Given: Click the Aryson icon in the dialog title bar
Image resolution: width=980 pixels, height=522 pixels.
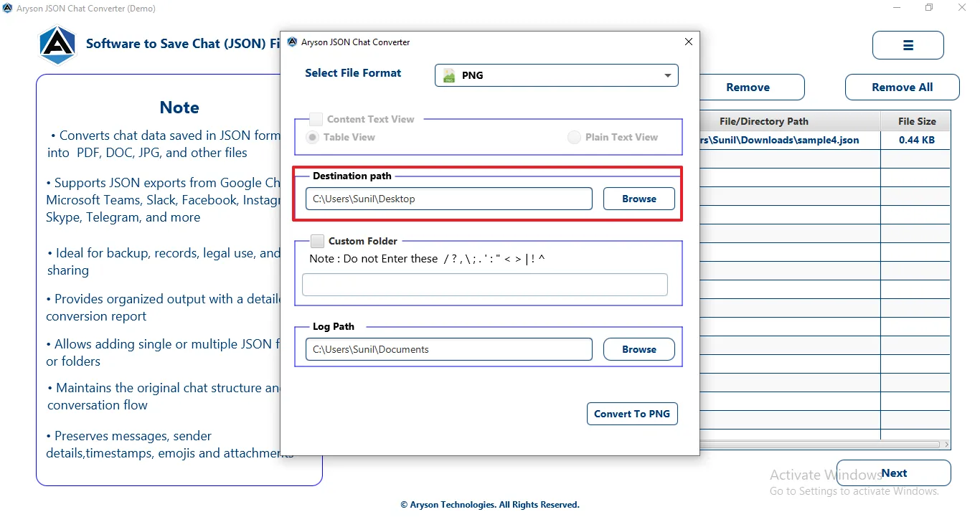Looking at the screenshot, I should click(292, 42).
